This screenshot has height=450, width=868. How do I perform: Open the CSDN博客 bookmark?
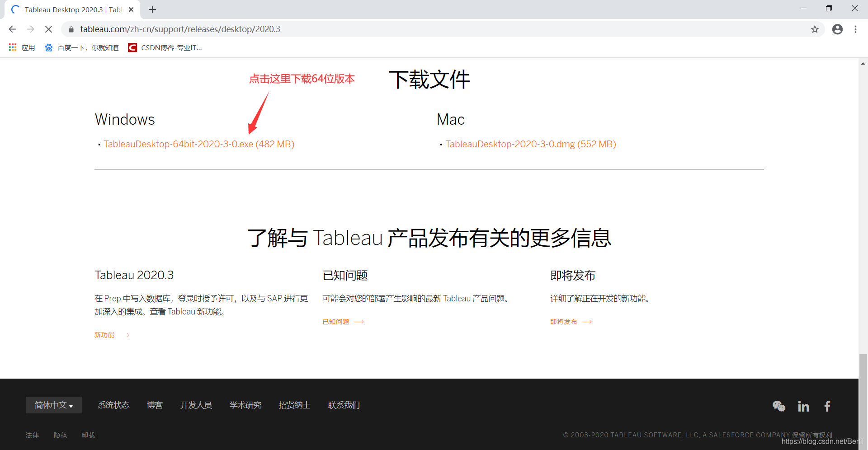(x=165, y=47)
